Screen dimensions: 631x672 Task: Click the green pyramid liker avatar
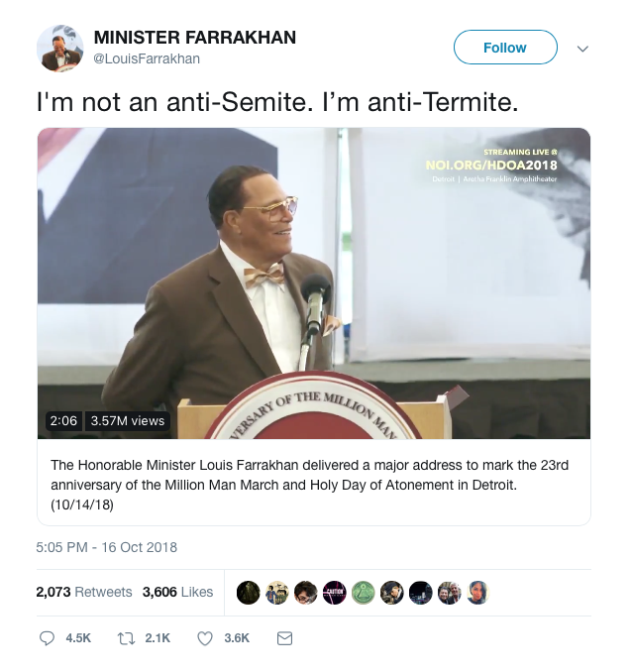(364, 593)
